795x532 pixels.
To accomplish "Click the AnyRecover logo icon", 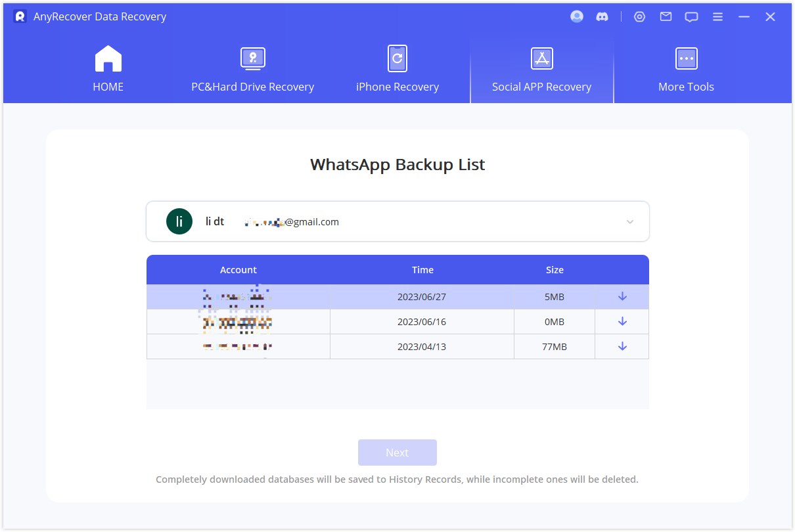I will (x=18, y=16).
